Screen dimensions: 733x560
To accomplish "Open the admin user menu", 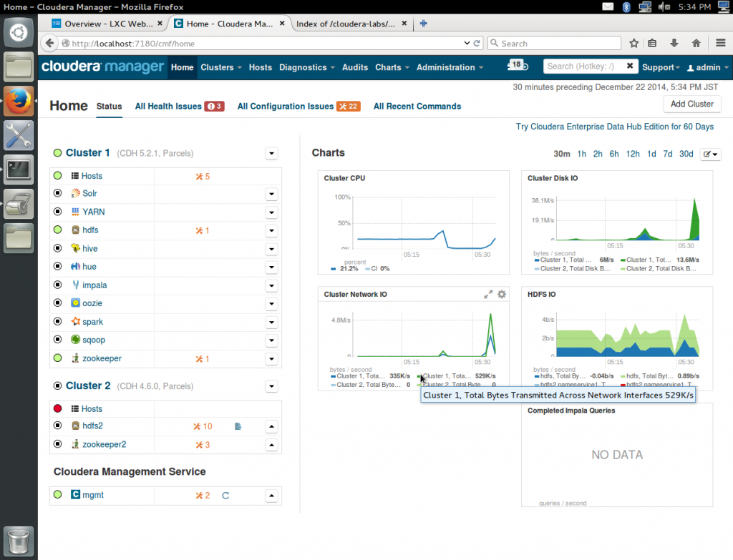I will click(x=707, y=67).
